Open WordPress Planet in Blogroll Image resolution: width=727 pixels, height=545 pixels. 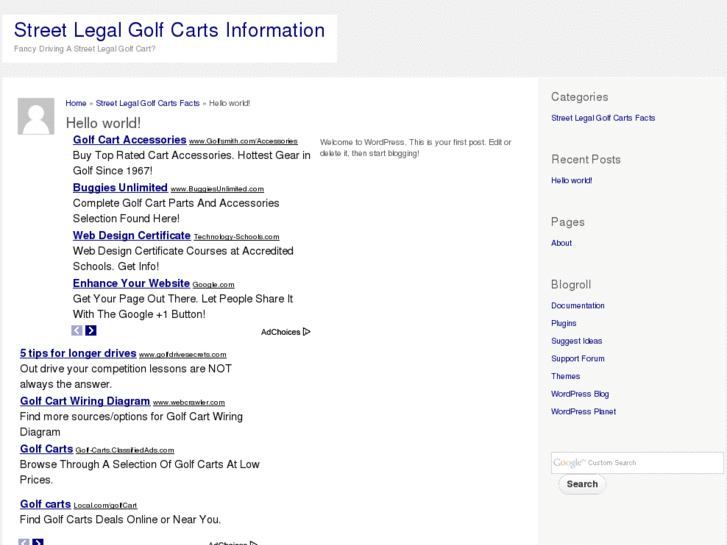583,411
